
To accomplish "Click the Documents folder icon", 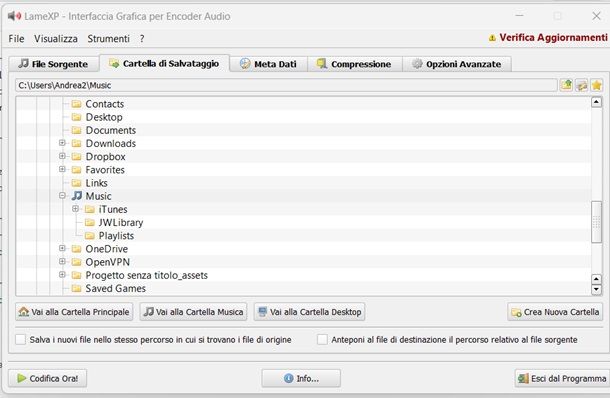I will (x=77, y=130).
